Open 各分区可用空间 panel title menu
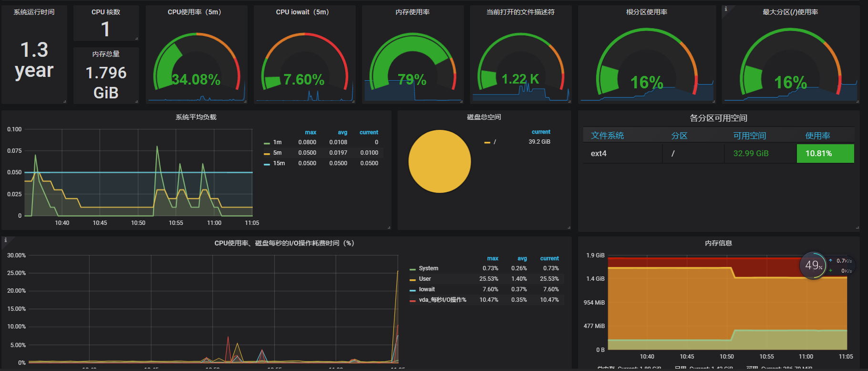This screenshot has width=868, height=371. [718, 118]
